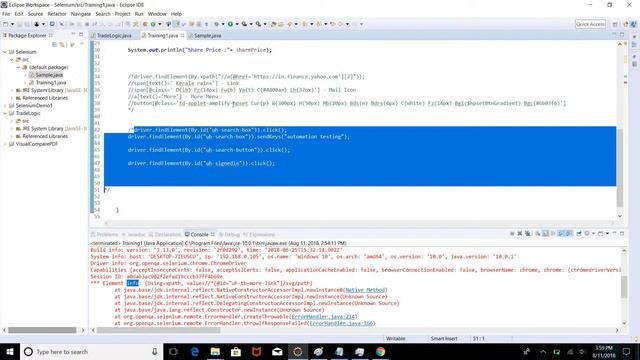Maximize the Package Explorer panel
Viewport: 640px width, 360px height.
(x=81, y=35)
